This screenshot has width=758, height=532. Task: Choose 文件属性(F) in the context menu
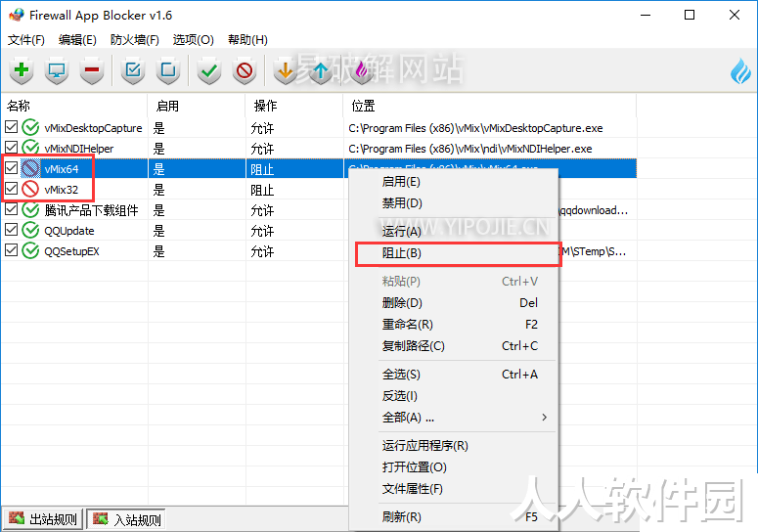coord(454,489)
